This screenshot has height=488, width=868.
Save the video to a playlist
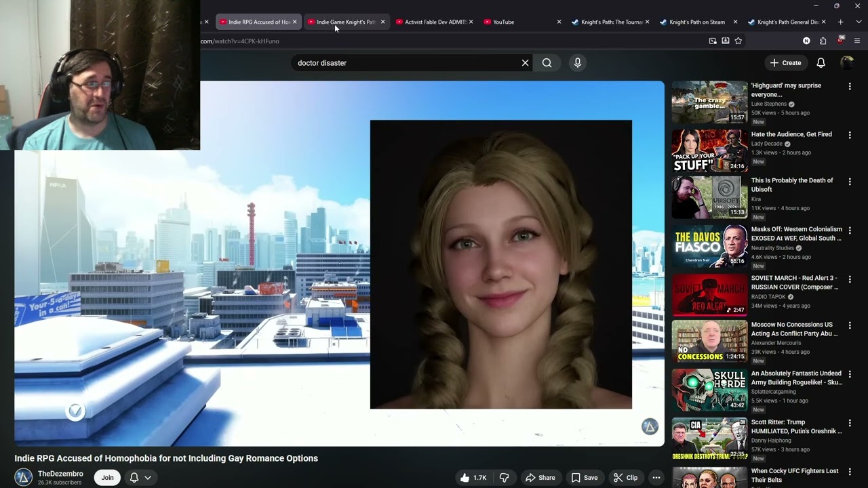coord(585,478)
